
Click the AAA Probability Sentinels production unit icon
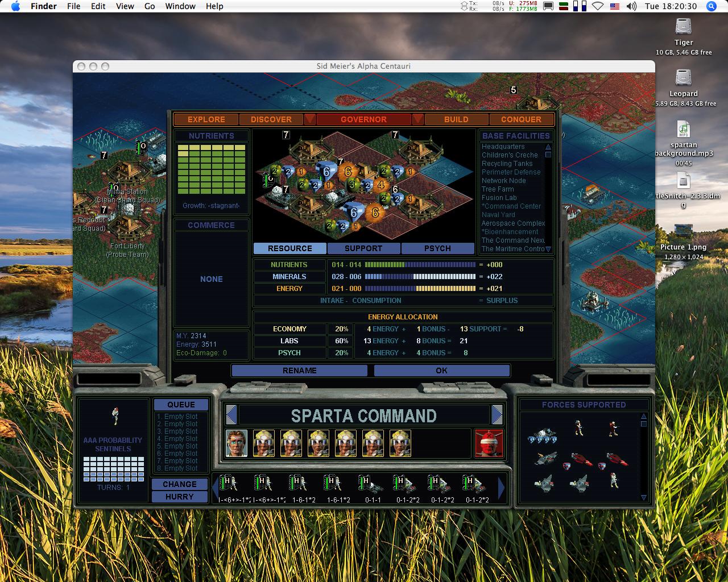point(115,416)
